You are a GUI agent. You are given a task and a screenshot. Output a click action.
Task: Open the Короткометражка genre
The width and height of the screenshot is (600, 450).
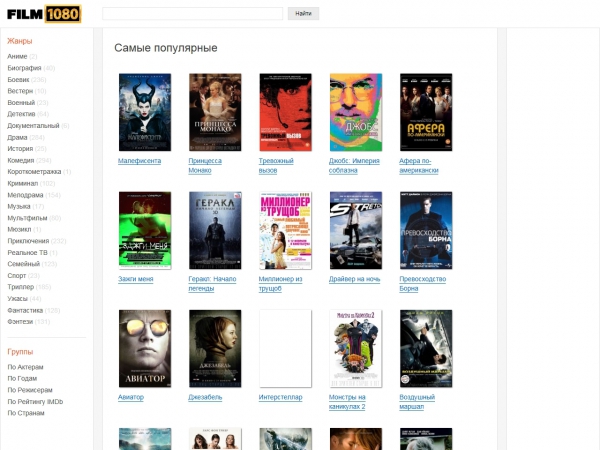(x=34, y=171)
